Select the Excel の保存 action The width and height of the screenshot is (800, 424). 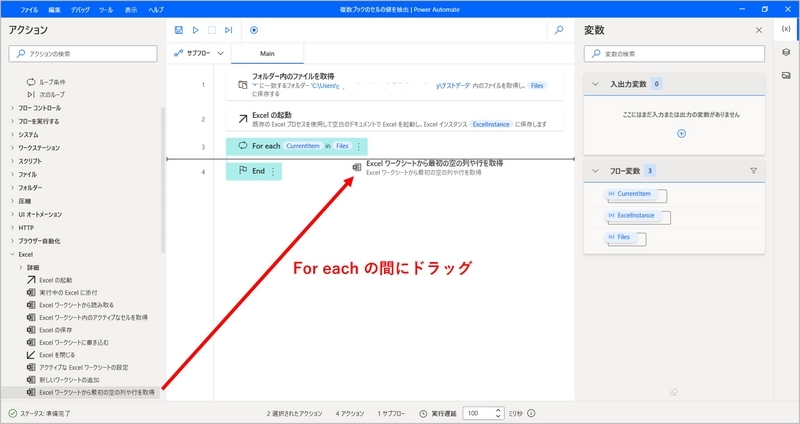click(x=49, y=330)
